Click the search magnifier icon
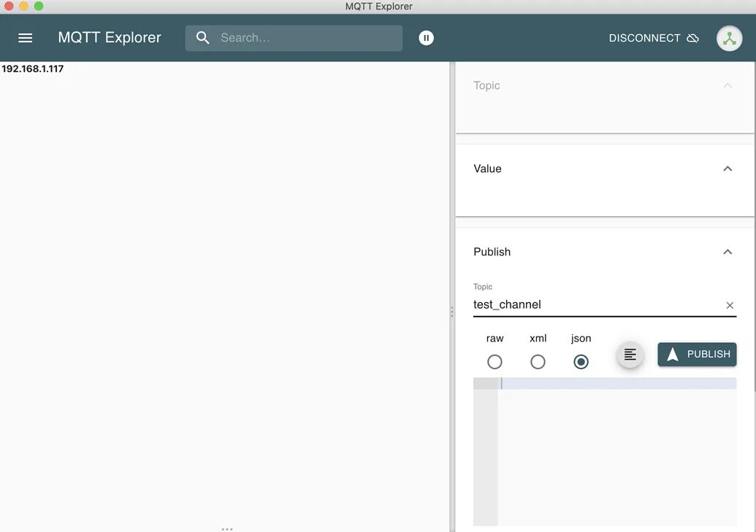The width and height of the screenshot is (756, 532). 203,38
